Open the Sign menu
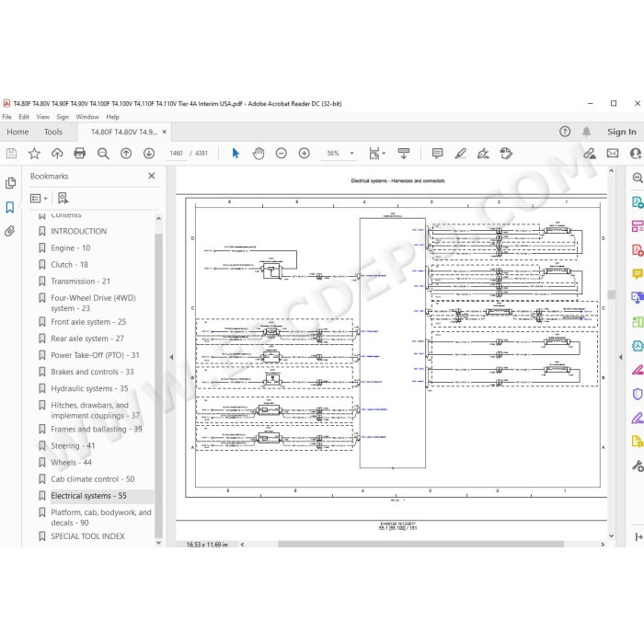 click(63, 117)
